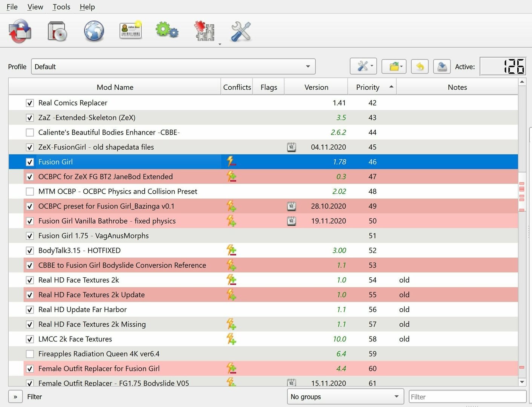
Task: Open the Tools menu
Action: (61, 7)
